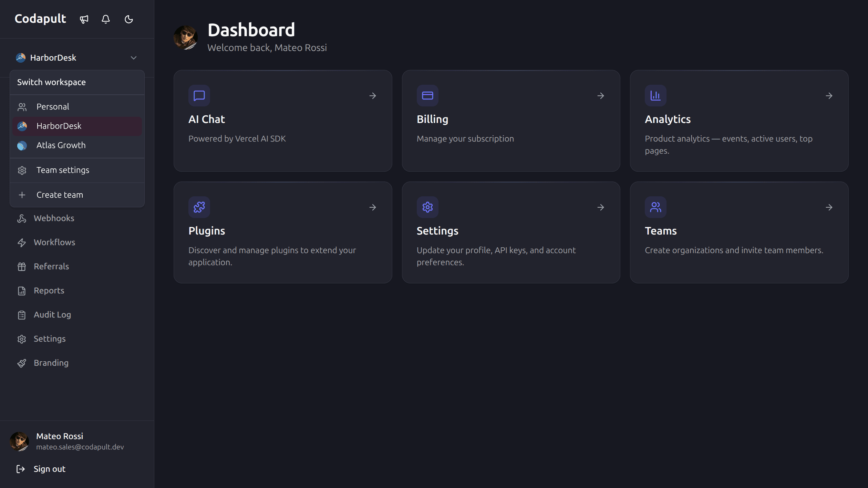This screenshot has height=488, width=868.
Task: Click the Switch workspace heading
Action: 51,82
